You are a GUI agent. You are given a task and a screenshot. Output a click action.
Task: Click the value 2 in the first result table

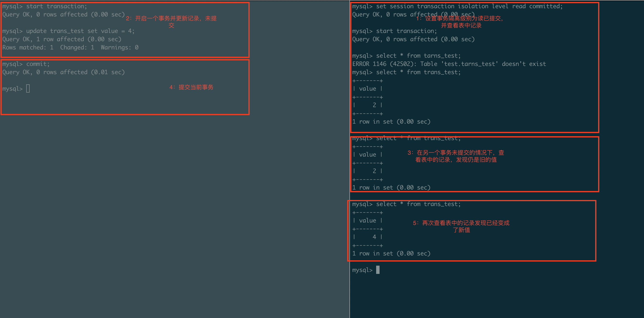(374, 105)
